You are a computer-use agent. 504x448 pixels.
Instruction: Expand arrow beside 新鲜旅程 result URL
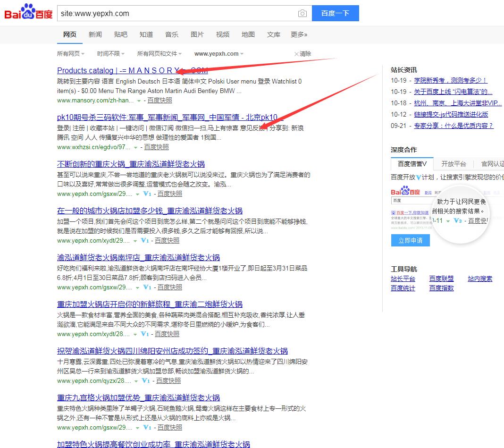[135, 334]
